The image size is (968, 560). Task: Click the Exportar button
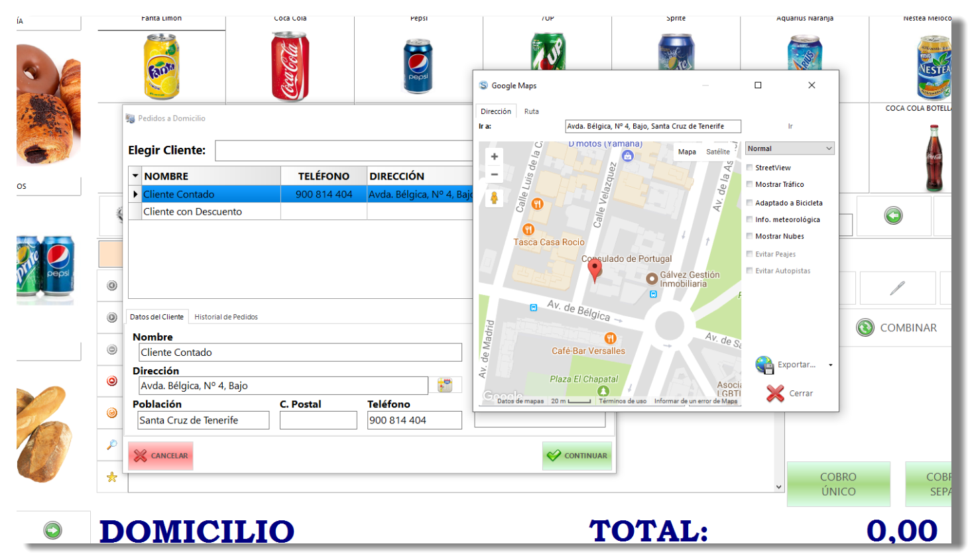tap(786, 365)
